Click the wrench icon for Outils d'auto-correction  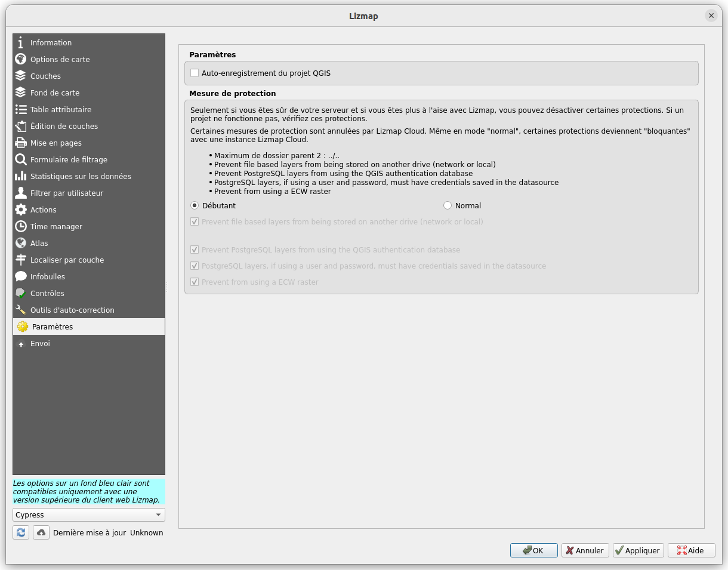[x=21, y=310]
